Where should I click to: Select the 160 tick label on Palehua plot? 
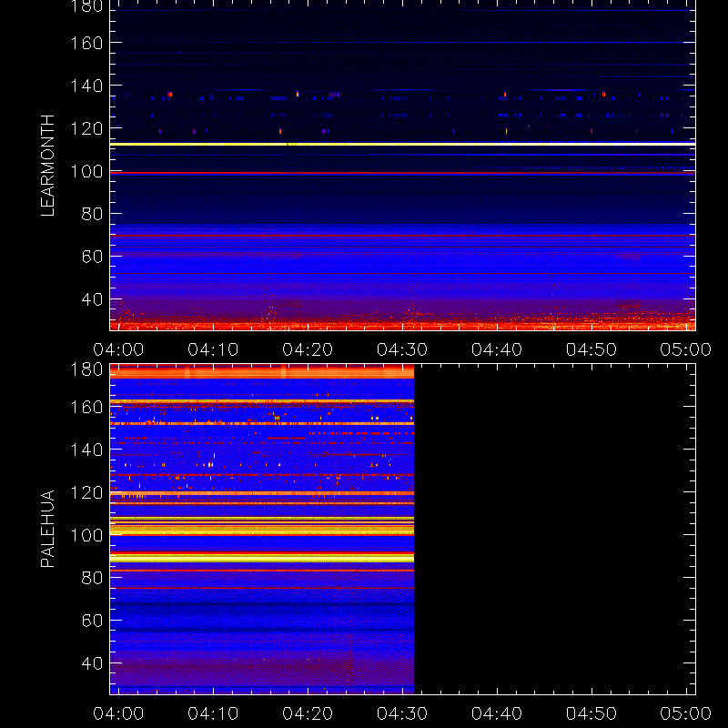[x=86, y=407]
